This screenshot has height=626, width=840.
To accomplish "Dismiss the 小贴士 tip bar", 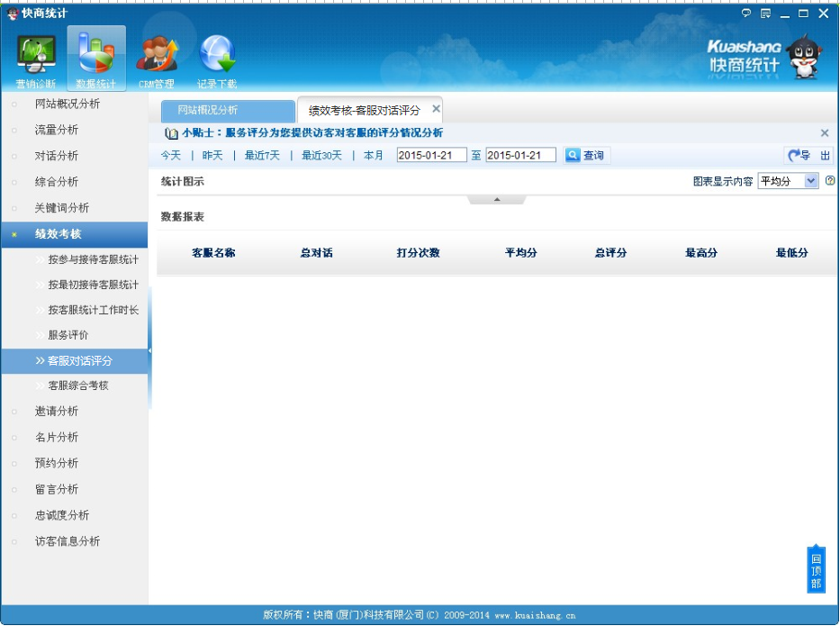I will coord(825,133).
